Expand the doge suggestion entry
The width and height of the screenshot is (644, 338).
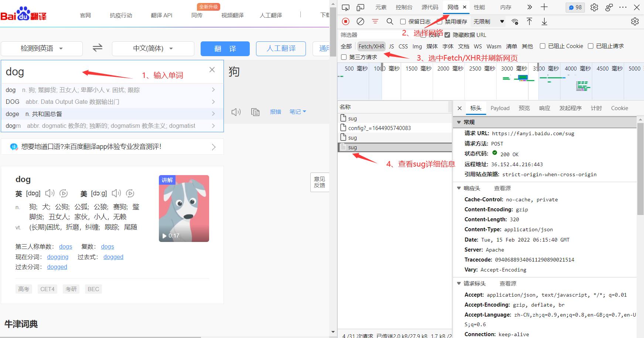(213, 114)
